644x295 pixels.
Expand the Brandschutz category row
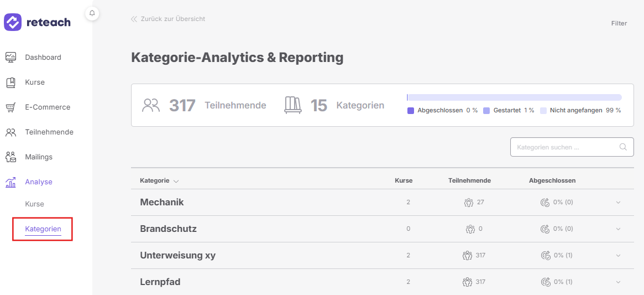tap(619, 229)
